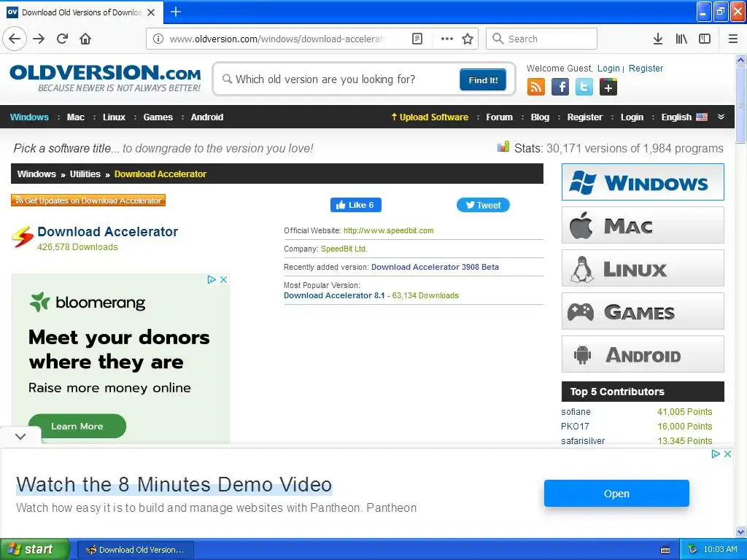Reload the current page
Viewport: 747px width, 560px height.
click(63, 39)
